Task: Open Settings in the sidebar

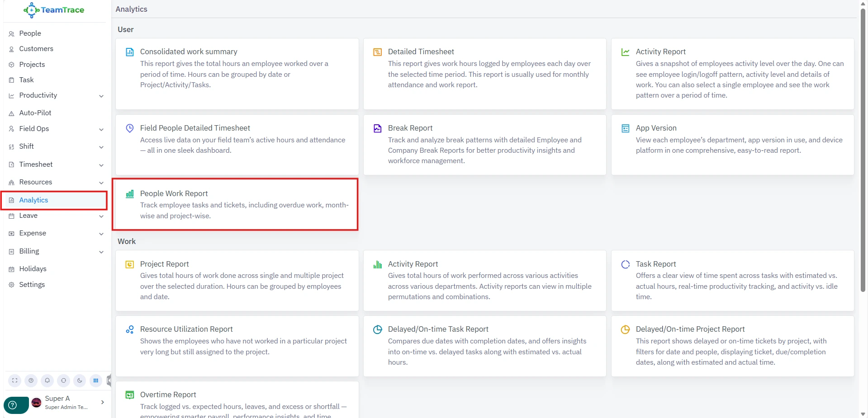Action: point(32,285)
